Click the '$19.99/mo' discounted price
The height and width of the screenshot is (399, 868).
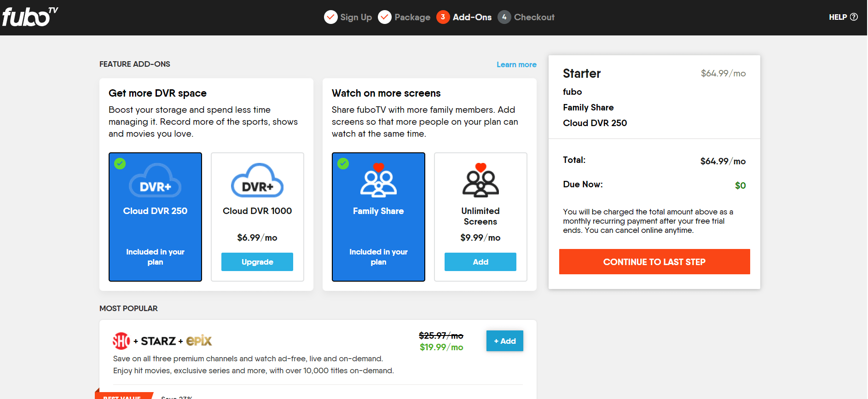[441, 347]
